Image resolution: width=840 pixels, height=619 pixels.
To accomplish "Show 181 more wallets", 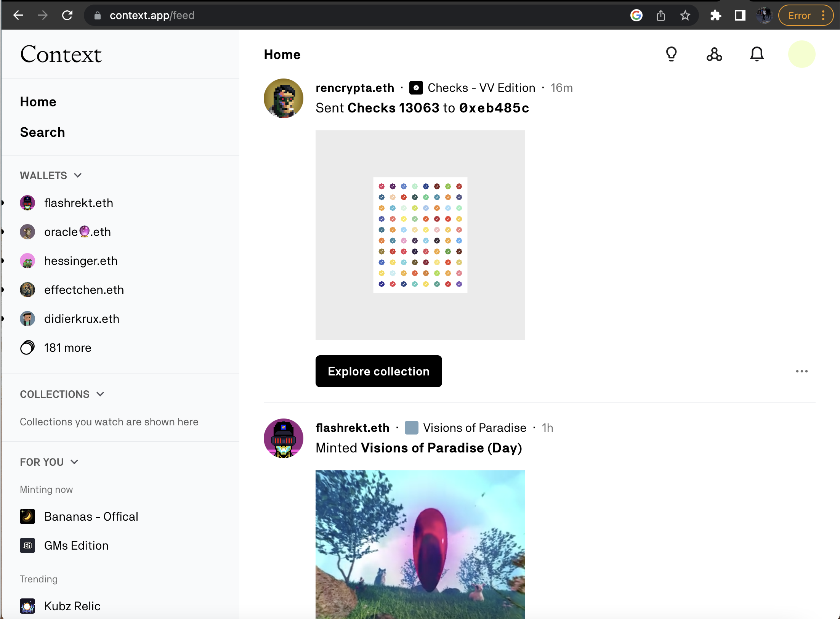I will pos(67,348).
